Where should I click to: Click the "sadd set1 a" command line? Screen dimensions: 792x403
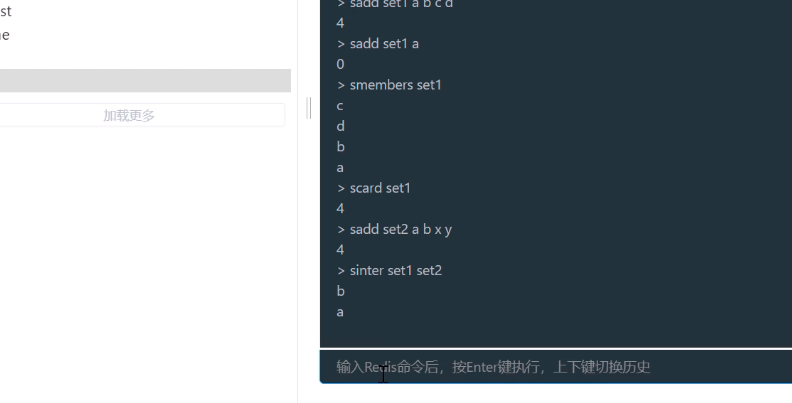(x=378, y=43)
